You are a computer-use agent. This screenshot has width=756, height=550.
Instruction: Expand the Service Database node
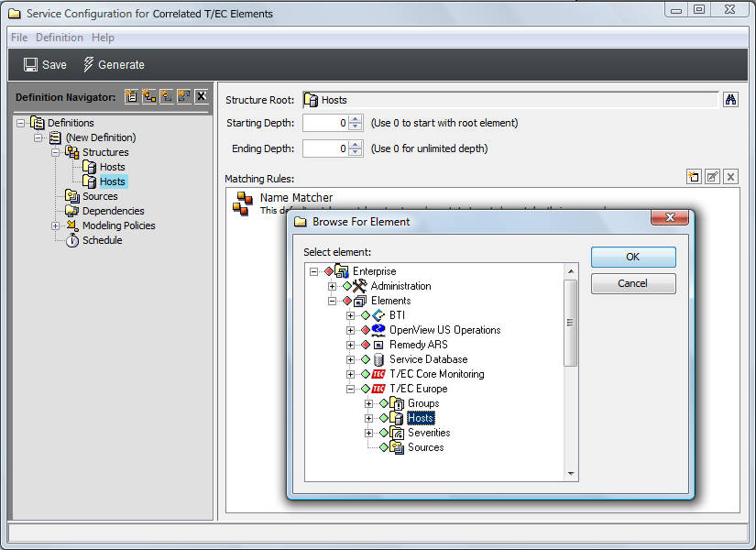click(x=351, y=359)
